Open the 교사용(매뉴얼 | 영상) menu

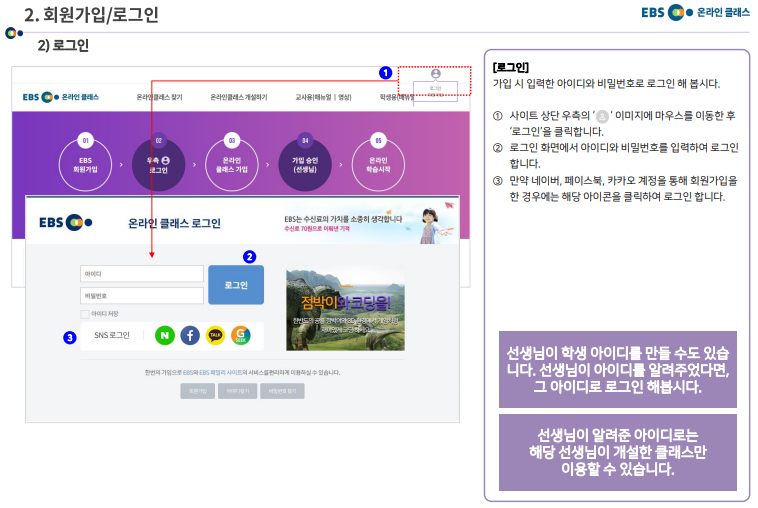(323, 97)
